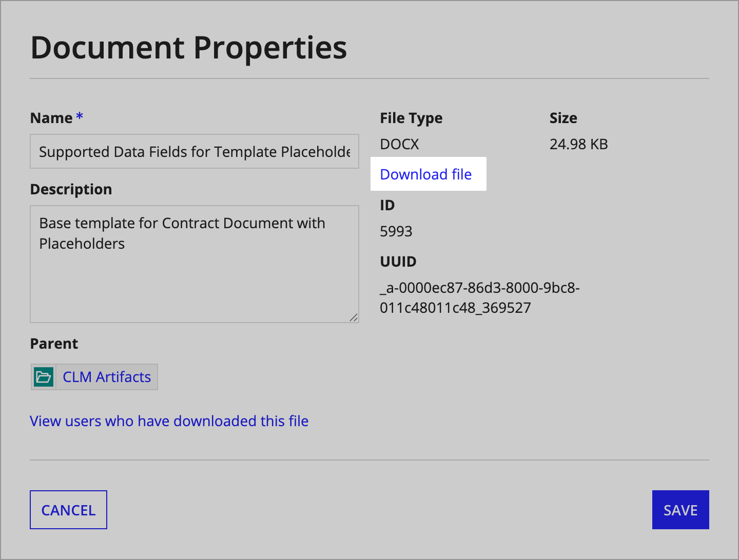Click the Parent label
This screenshot has width=739, height=560.
tap(54, 344)
